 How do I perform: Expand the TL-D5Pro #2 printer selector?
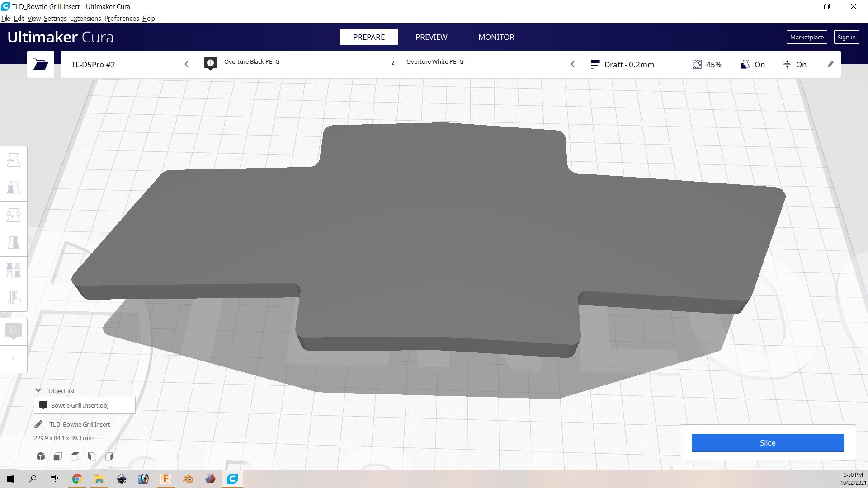tap(186, 64)
